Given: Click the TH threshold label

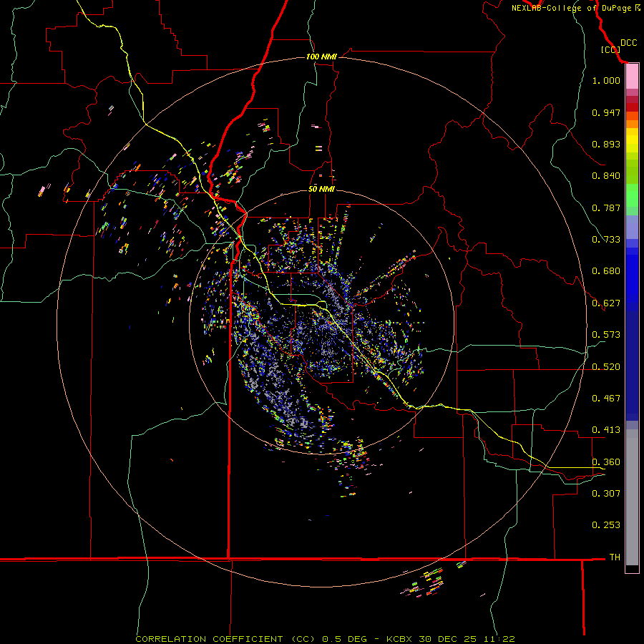Looking at the screenshot, I should point(615,557).
